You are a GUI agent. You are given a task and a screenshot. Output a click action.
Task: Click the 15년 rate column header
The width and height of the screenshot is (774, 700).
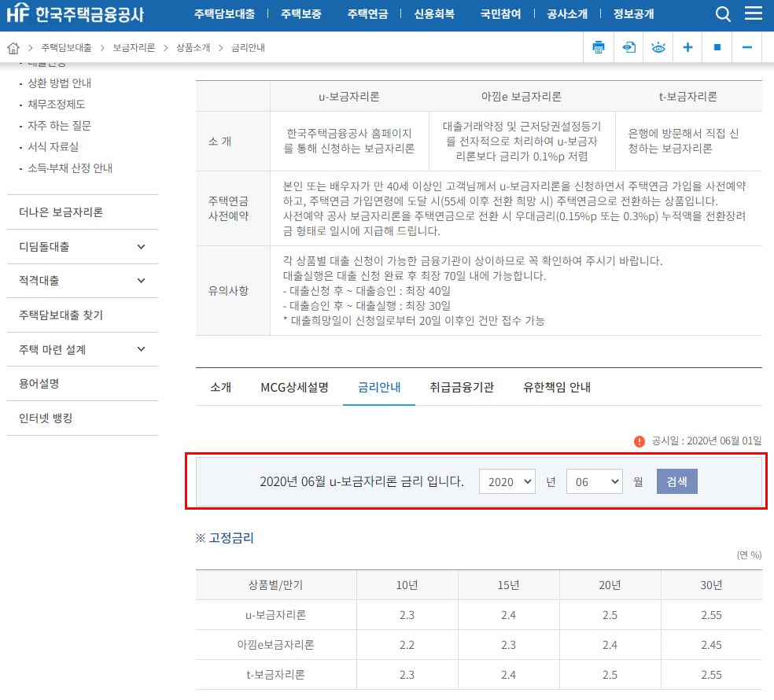508,585
